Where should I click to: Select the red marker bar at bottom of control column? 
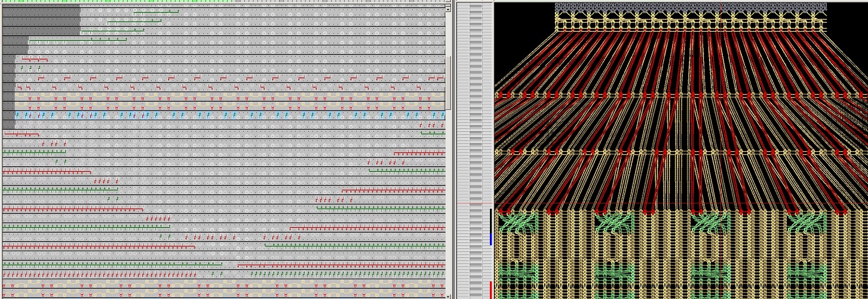490,290
